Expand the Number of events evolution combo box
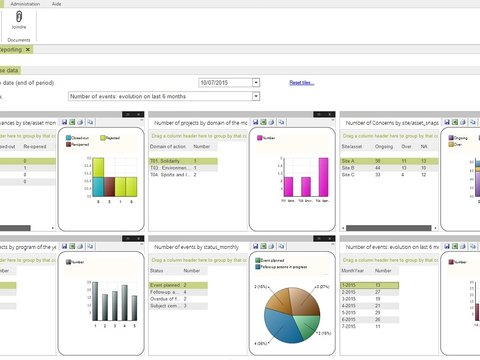This screenshot has width=480, height=360. (256, 96)
